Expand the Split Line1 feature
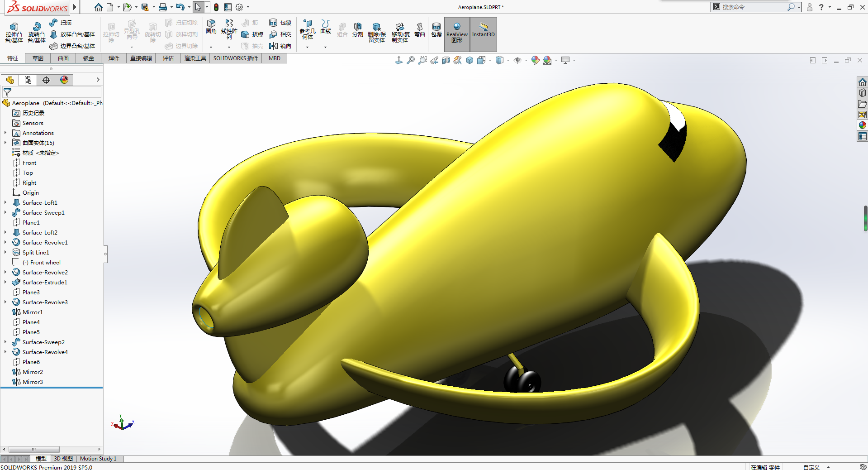The image size is (868, 470). [x=5, y=252]
